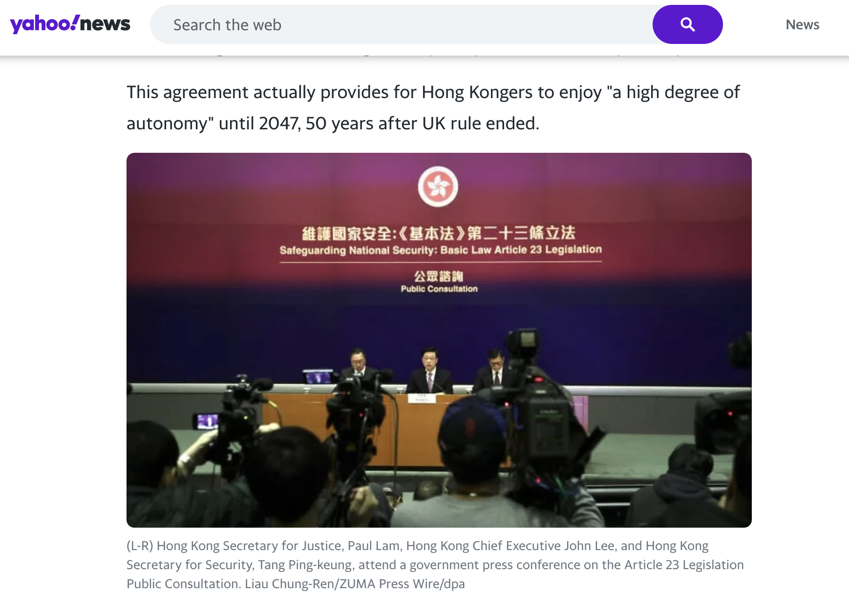The image size is (849, 616).
Task: Click the Chinese headline on the backdrop
Action: [x=438, y=233]
